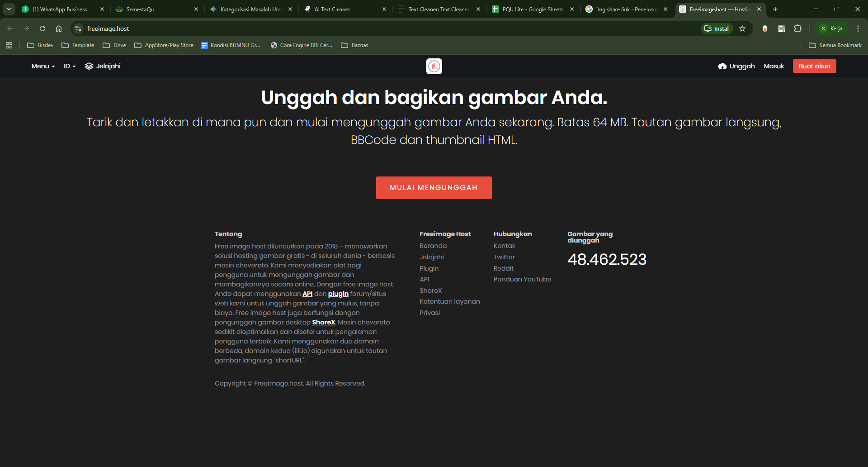
Task: Open the inline ShareX link in Tentang
Action: pyautogui.click(x=324, y=322)
